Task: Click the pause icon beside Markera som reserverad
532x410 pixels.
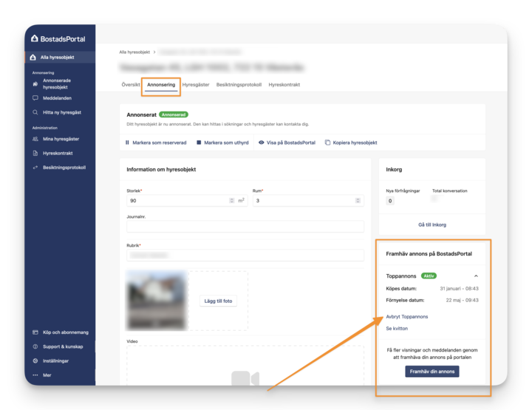Action: [127, 143]
